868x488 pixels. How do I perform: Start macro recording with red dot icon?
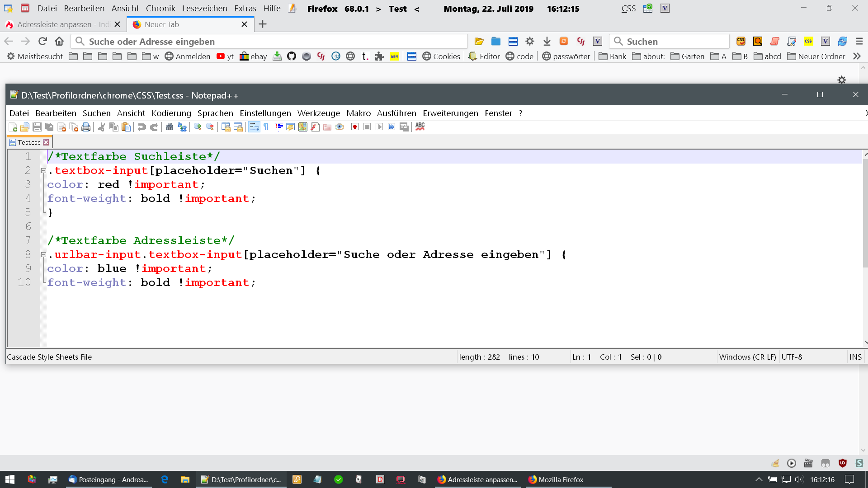[355, 127]
